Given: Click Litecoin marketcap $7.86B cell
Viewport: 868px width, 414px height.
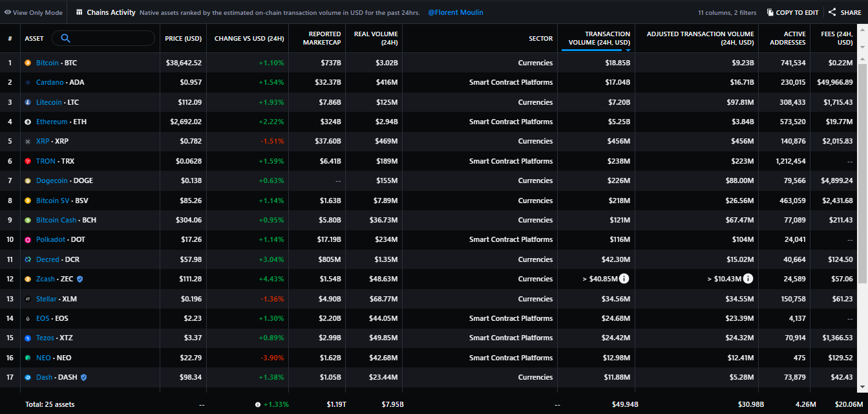Looking at the screenshot, I should point(328,102).
